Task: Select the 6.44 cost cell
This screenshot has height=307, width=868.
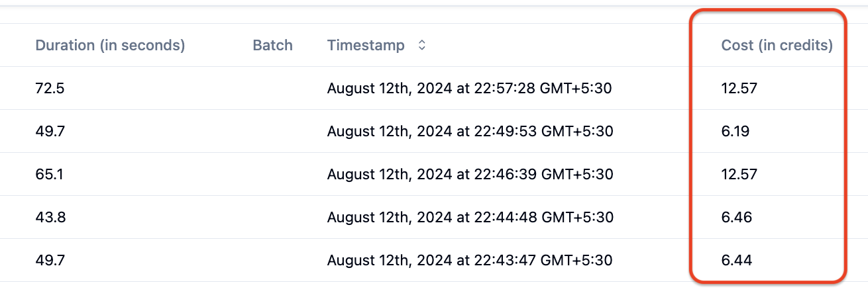Action: pos(737,260)
